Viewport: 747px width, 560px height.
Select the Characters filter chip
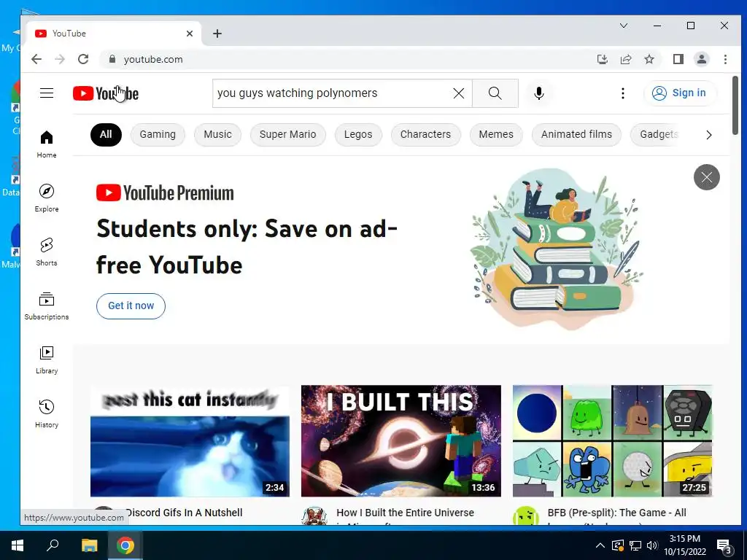pyautogui.click(x=425, y=135)
